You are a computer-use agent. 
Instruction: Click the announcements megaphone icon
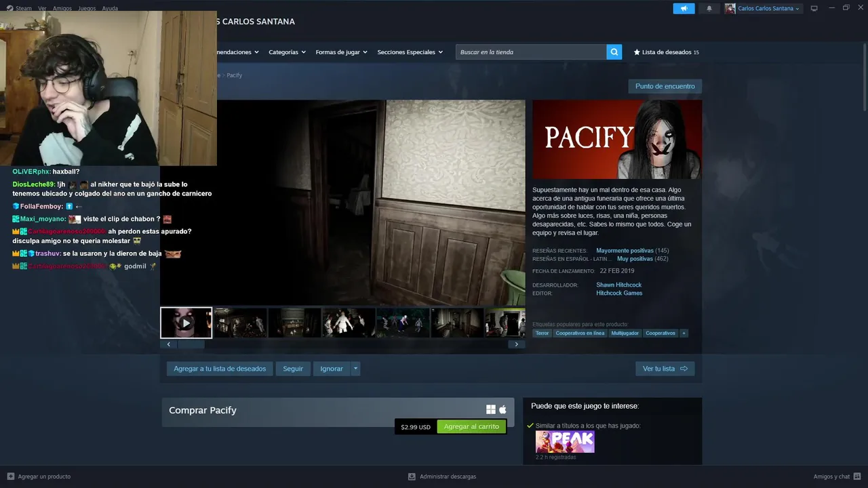click(684, 8)
